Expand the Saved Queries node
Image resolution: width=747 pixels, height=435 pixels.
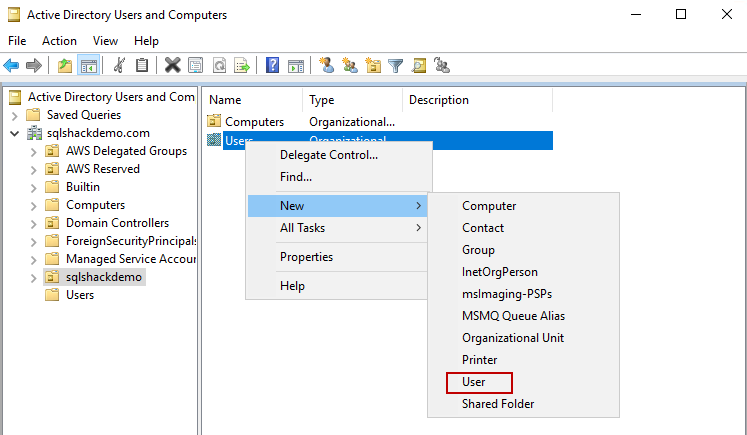14,115
